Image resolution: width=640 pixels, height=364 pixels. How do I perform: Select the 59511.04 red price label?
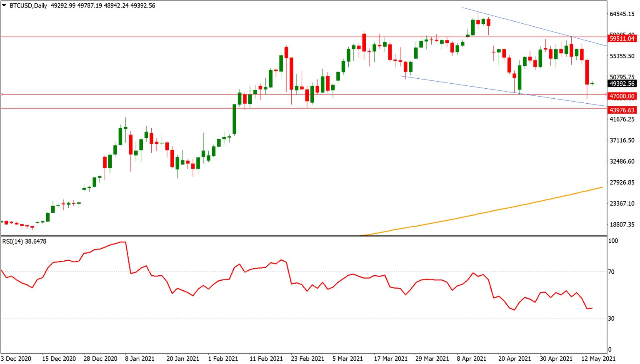tap(622, 39)
